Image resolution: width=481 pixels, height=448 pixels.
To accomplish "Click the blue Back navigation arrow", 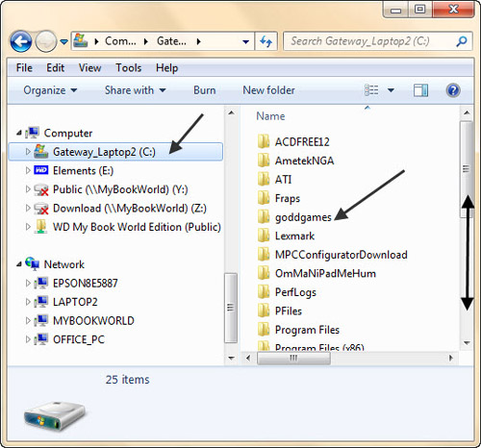I will (x=21, y=41).
